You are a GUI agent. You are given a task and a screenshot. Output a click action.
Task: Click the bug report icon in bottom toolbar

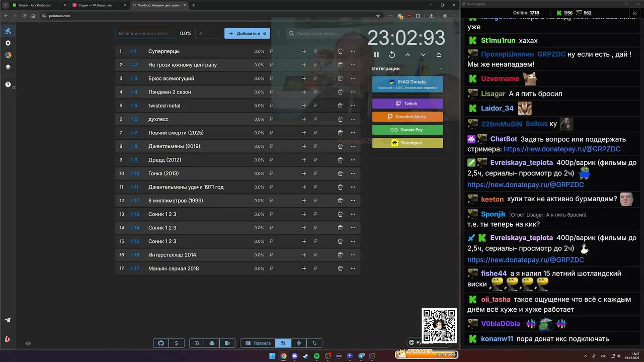click(212, 343)
